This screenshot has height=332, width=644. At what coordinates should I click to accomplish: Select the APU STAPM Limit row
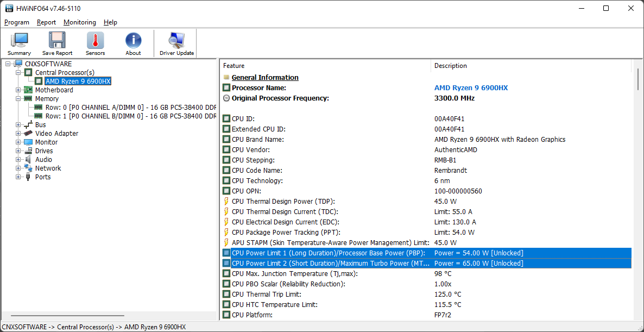pyautogui.click(x=427, y=243)
